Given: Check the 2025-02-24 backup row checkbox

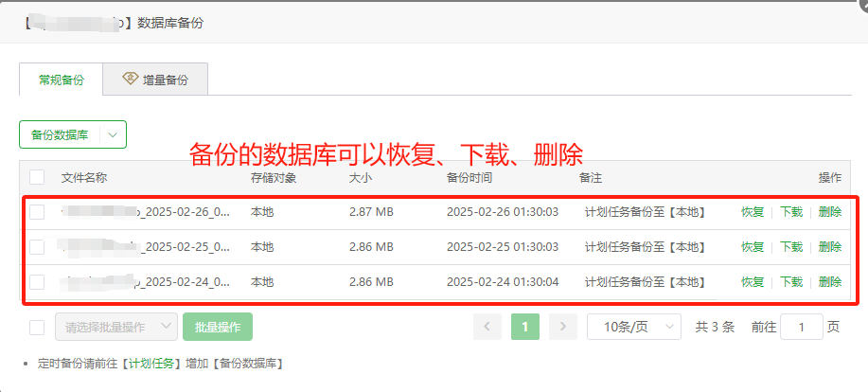Looking at the screenshot, I should click(37, 282).
